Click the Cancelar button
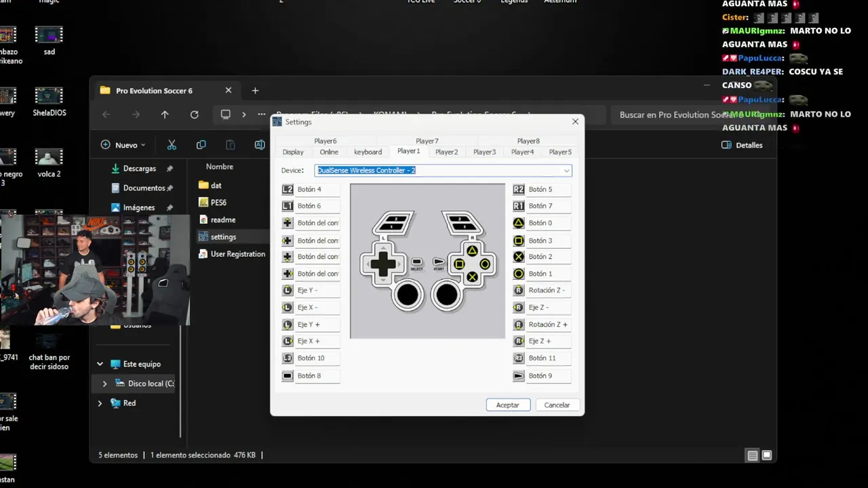Screen dimensions: 868x488 [x=557, y=405]
